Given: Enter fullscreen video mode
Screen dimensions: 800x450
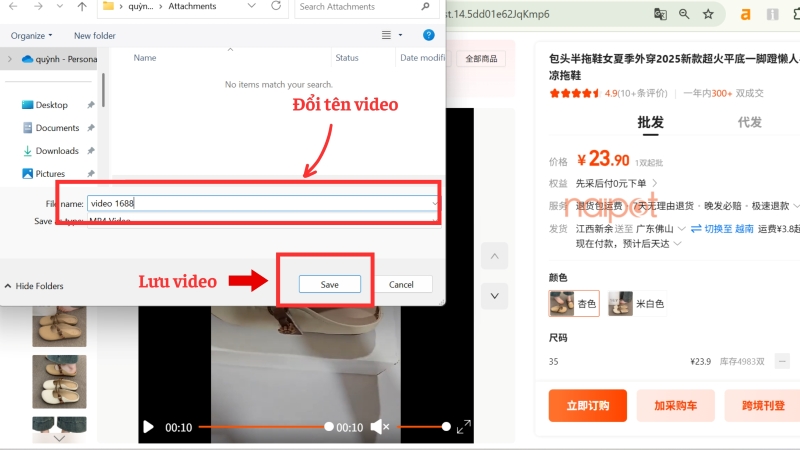Looking at the screenshot, I should 463,427.
